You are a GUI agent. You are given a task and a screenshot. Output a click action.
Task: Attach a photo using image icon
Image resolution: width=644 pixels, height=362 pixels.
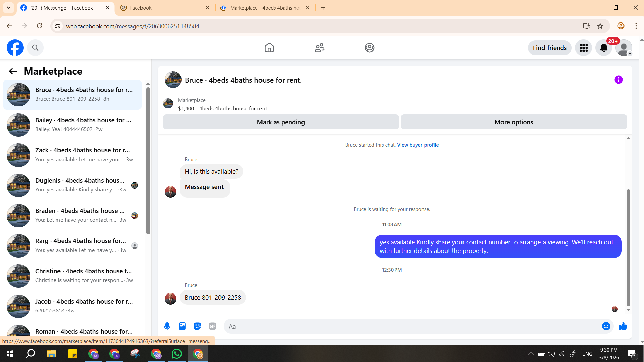[182, 326]
